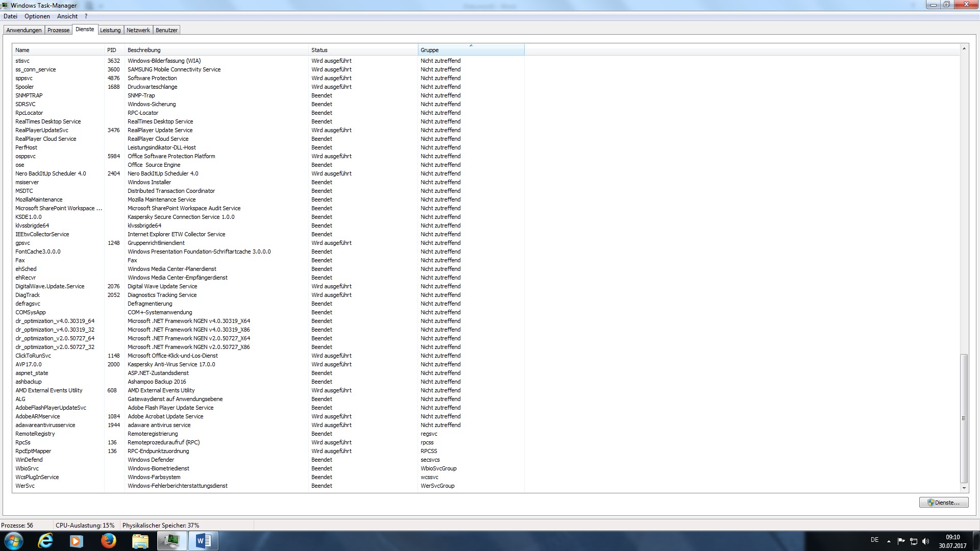This screenshot has width=980, height=551.
Task: Select the SNMPTRAP service
Action: (268, 95)
